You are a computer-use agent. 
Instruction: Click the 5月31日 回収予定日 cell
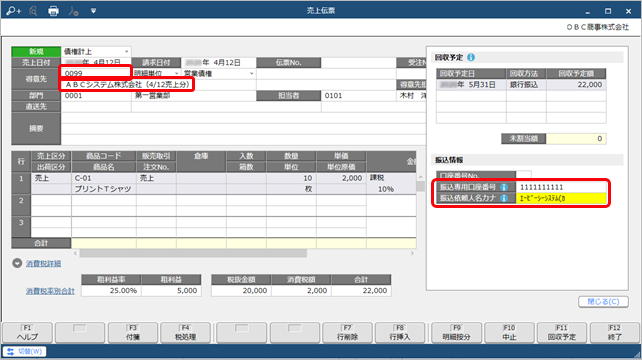(x=471, y=85)
